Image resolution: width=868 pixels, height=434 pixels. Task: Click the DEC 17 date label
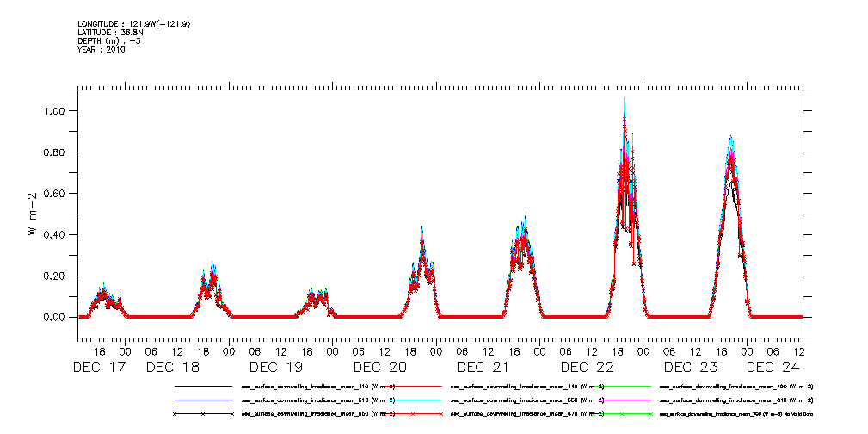point(100,367)
